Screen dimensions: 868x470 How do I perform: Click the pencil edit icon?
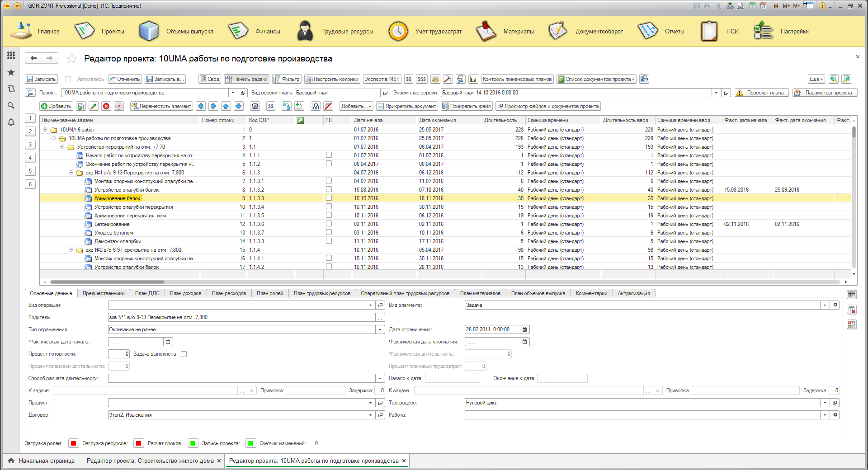94,106
